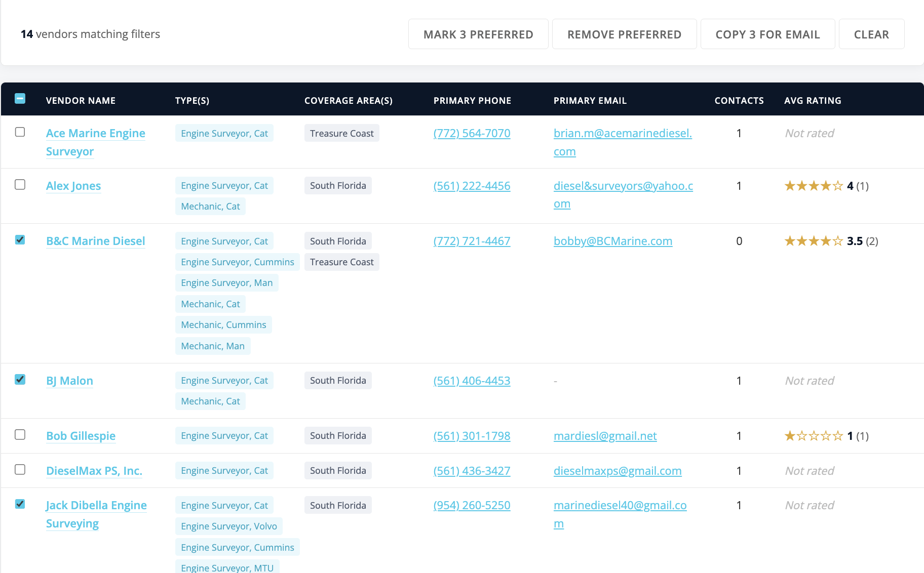Call phone number (772) 721-4467
Screen dimensions: 924x573
472,241
